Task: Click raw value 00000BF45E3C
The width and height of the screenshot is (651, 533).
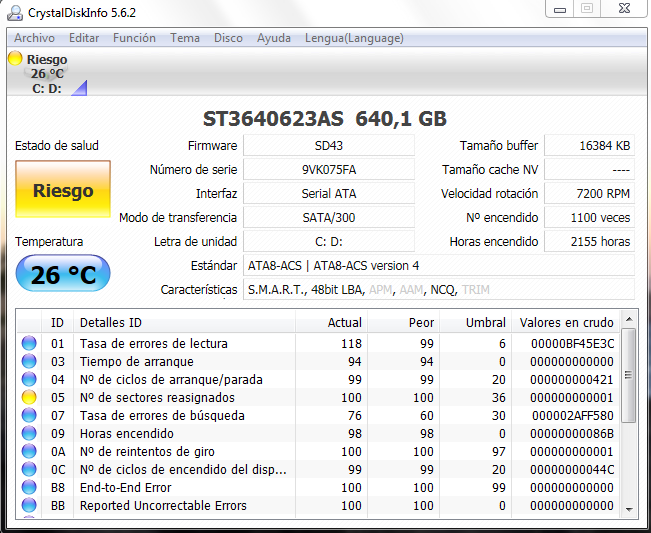Action: [x=572, y=343]
